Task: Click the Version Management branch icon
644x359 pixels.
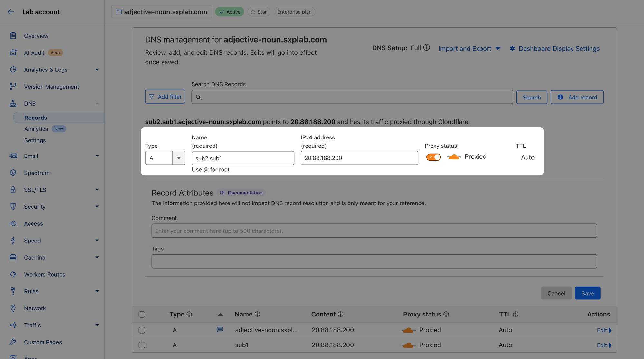Action: pos(13,87)
